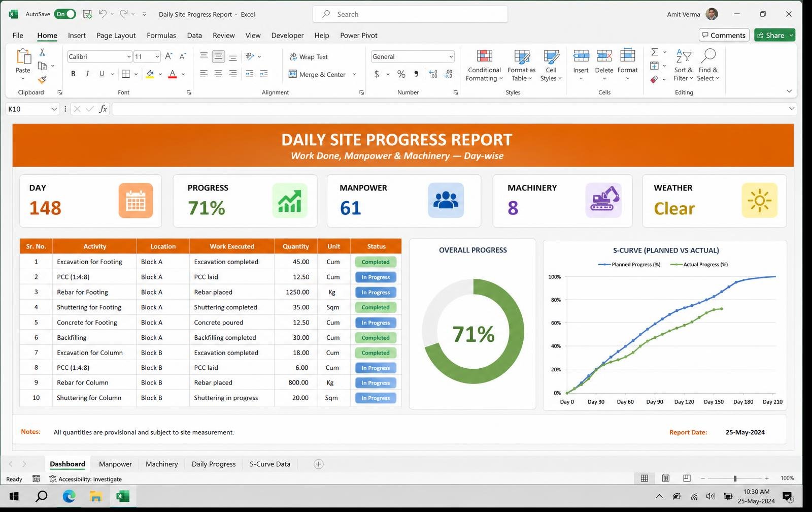Image resolution: width=812 pixels, height=512 pixels.
Task: Open Conditional Formatting menu
Action: point(484,66)
